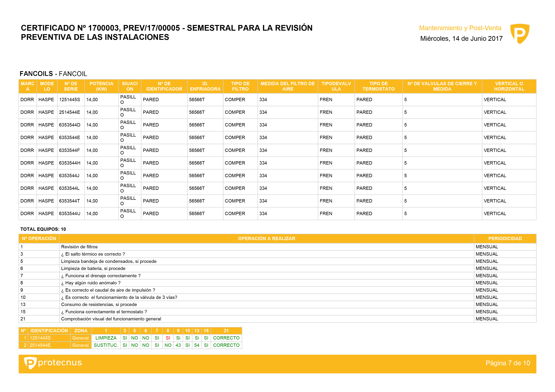
Task: Select the certificate title heading
Action: [x=166, y=33]
